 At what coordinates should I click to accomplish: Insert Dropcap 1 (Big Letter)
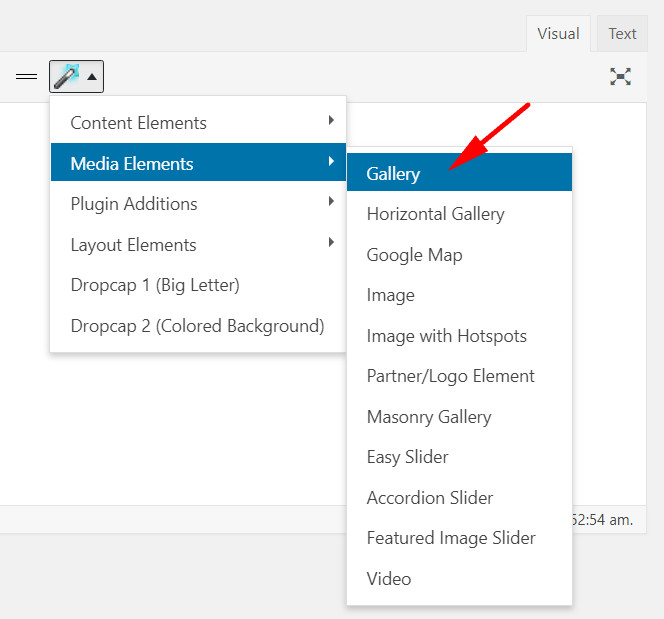tap(198, 285)
